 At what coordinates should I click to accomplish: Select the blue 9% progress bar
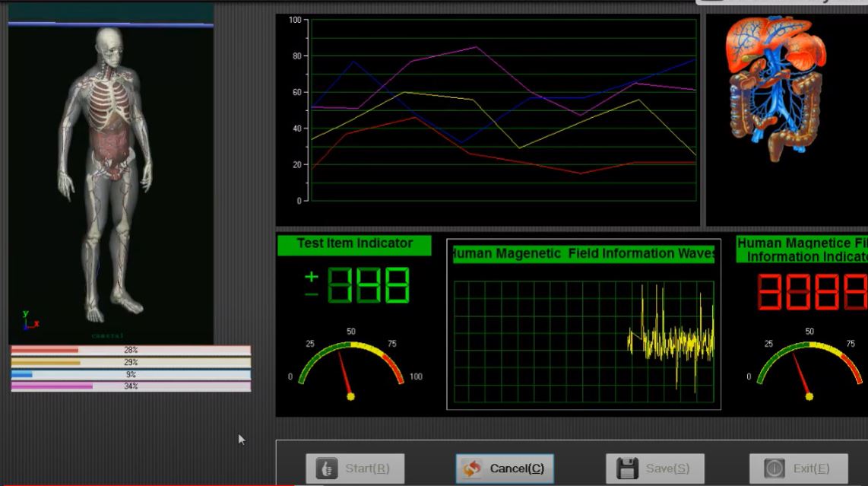(x=130, y=374)
